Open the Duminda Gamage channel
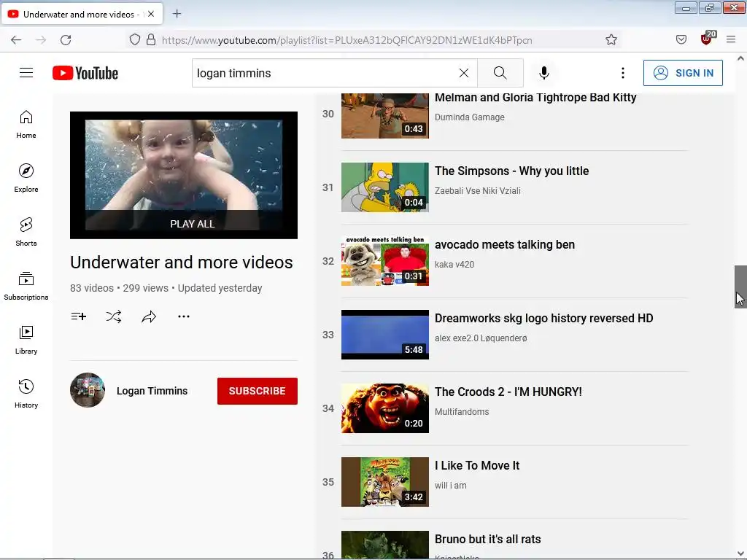747x560 pixels. [x=469, y=117]
